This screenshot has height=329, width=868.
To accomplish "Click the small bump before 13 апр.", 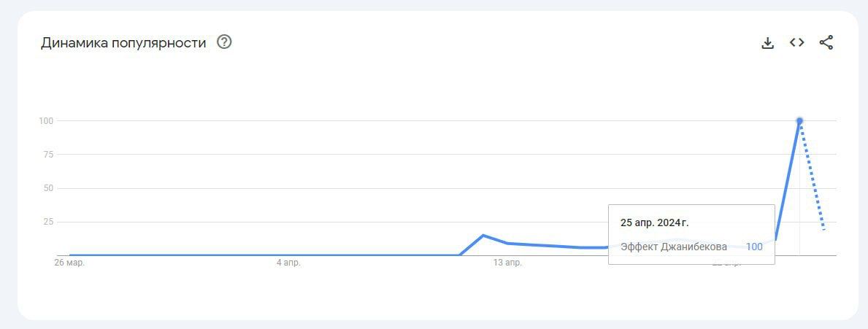I will 483,236.
